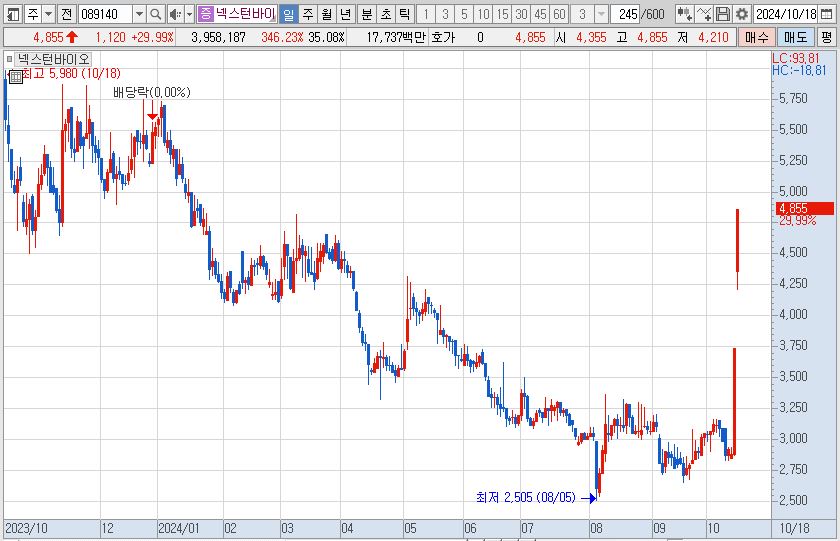This screenshot has height=541, width=840.
Task: Click the 배당락 red arrow marker
Action: pyautogui.click(x=152, y=116)
